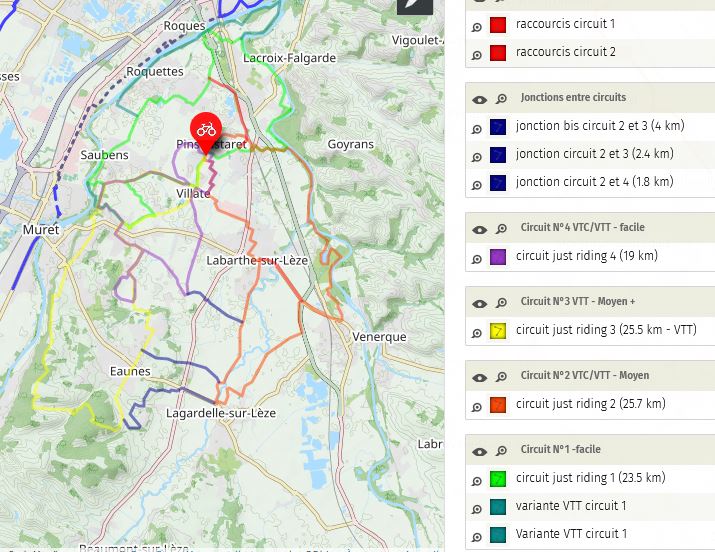Image resolution: width=715 pixels, height=552 pixels.
Task: Zoom to jonction circuit 2 et 4
Action: 477,184
